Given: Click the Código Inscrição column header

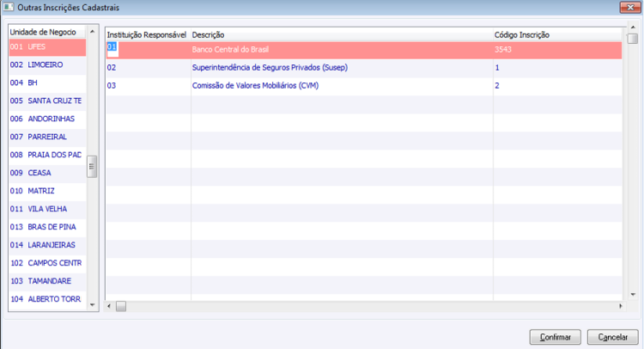Looking at the screenshot, I should pos(557,35).
